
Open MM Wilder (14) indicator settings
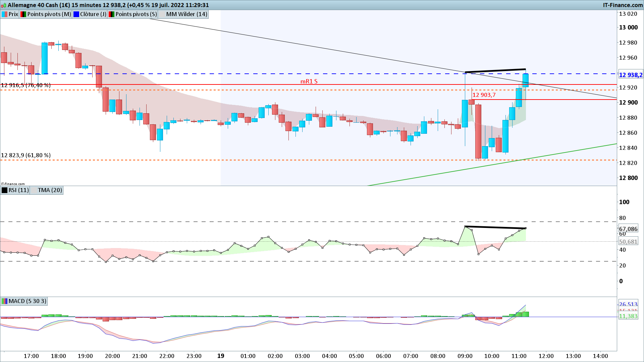186,14
